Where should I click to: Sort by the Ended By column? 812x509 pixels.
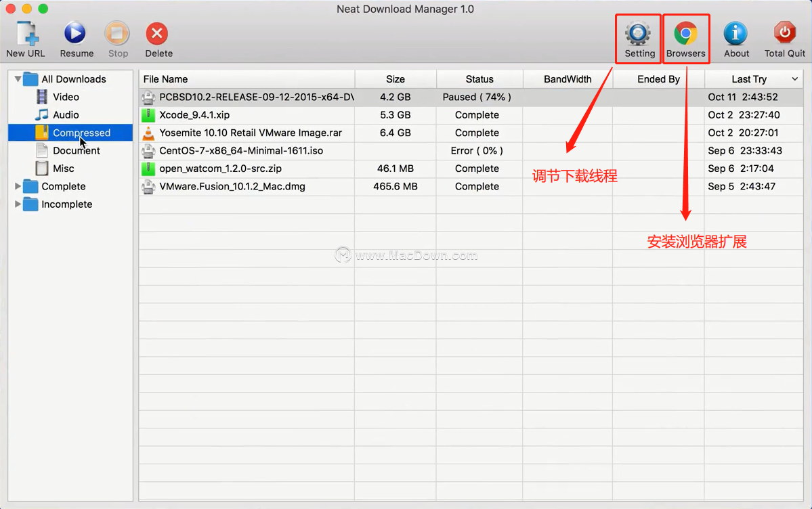659,79
